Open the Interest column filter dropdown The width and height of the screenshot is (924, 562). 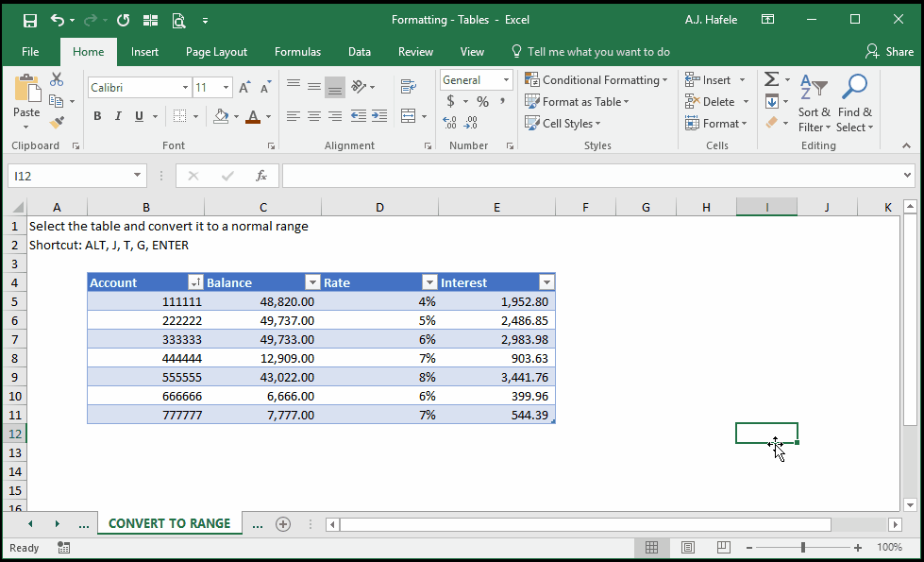(546, 282)
